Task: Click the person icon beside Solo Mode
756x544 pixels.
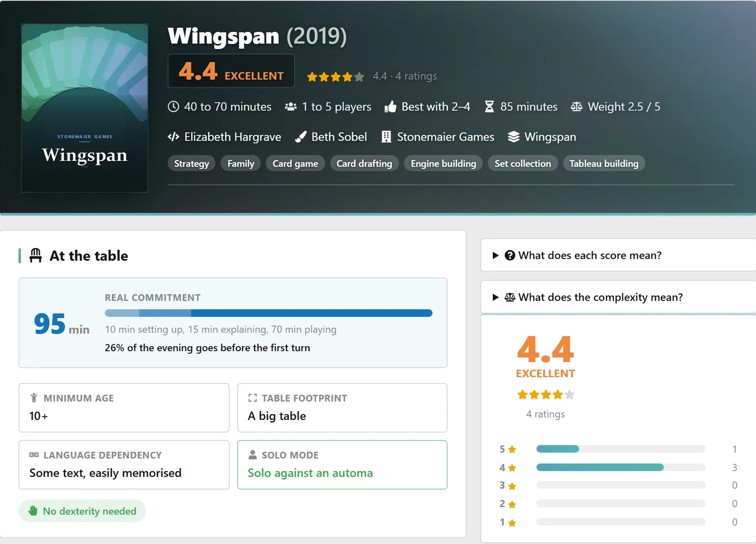Action: 252,455
